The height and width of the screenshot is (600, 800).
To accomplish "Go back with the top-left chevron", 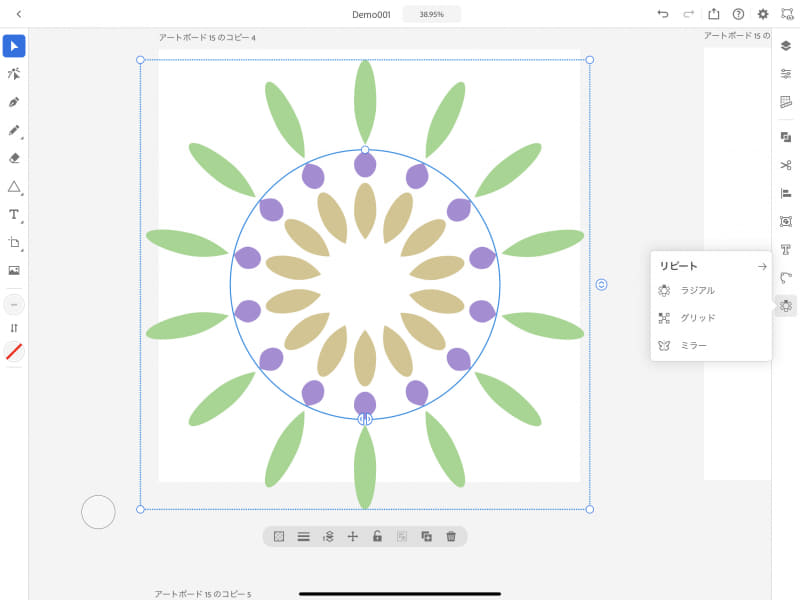I will 19,14.
